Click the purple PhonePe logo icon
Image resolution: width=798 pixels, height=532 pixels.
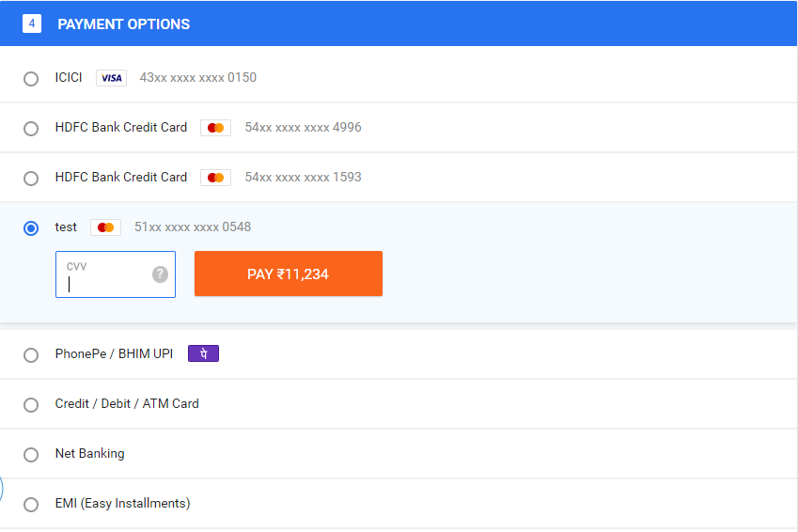pos(204,353)
